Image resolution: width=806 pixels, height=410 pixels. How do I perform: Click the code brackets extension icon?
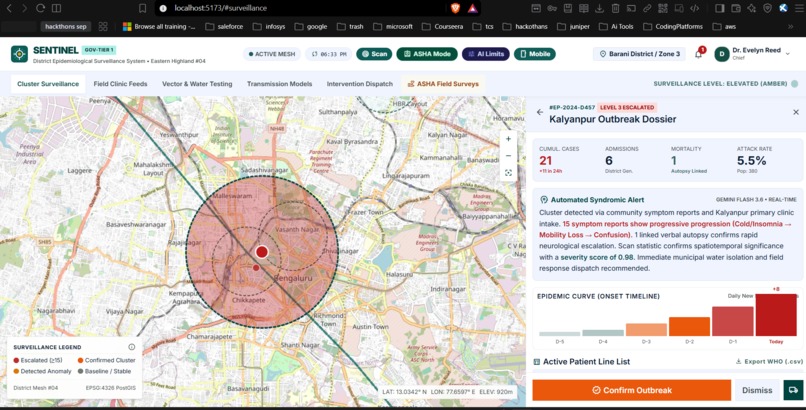click(x=694, y=8)
